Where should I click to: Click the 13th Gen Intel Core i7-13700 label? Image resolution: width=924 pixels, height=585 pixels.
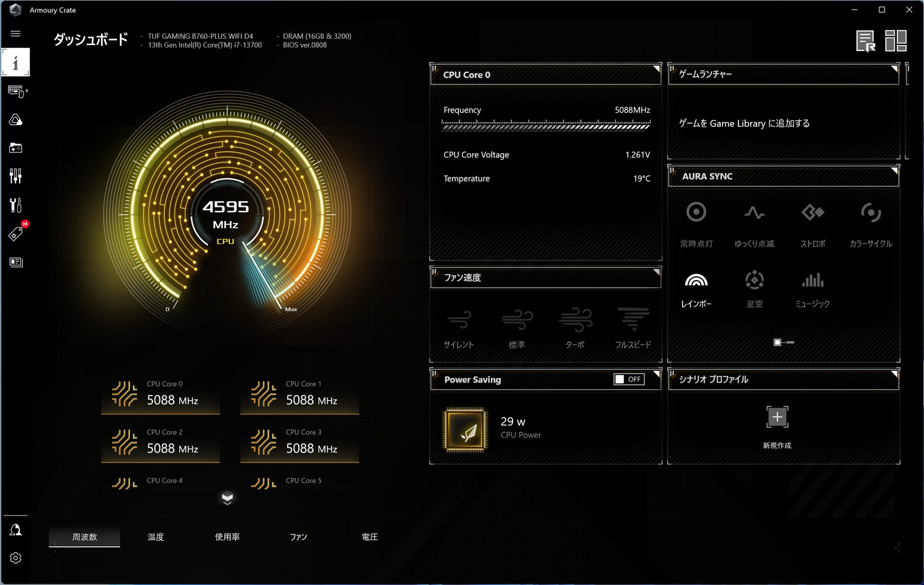(205, 45)
